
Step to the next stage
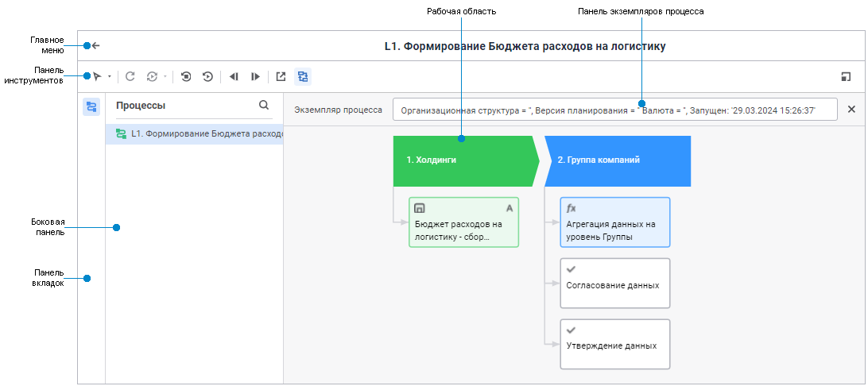pos(255,77)
